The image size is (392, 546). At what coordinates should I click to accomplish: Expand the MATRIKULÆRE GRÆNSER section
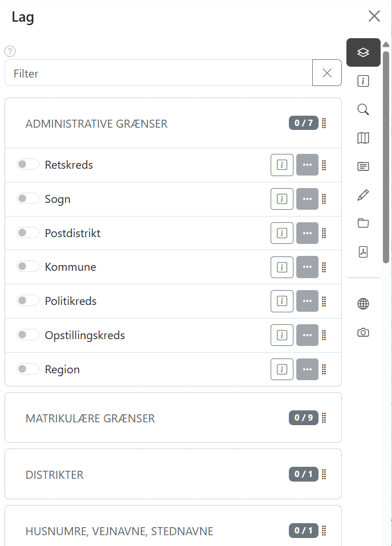tap(89, 418)
